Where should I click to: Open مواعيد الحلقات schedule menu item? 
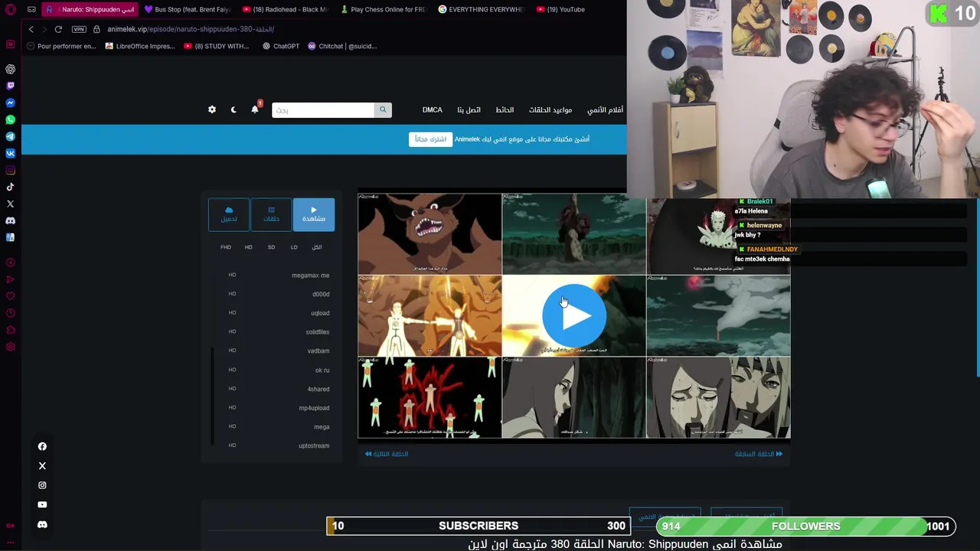(550, 110)
